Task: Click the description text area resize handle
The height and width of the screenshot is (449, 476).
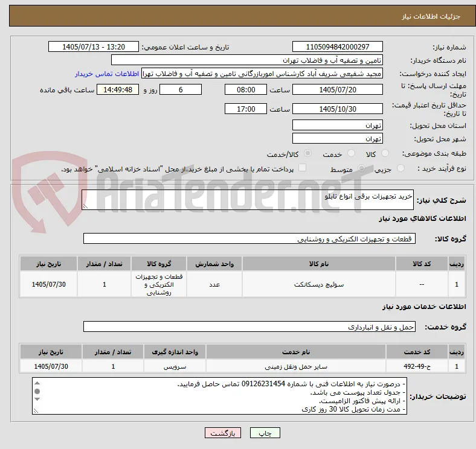Action: tap(85, 206)
